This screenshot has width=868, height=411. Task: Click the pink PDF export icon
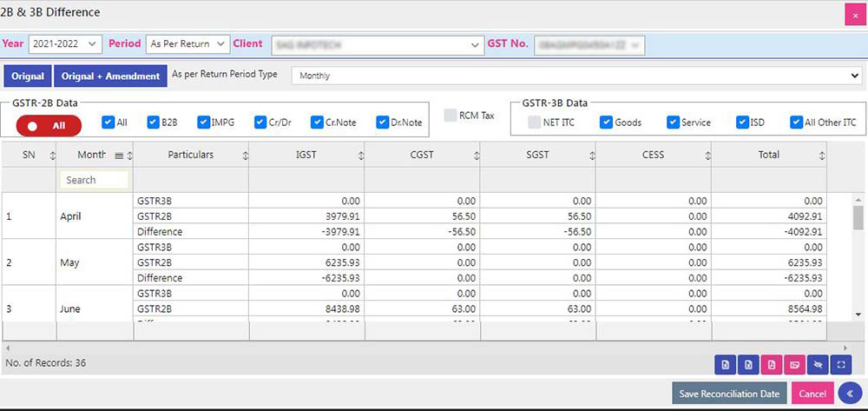coord(748,365)
